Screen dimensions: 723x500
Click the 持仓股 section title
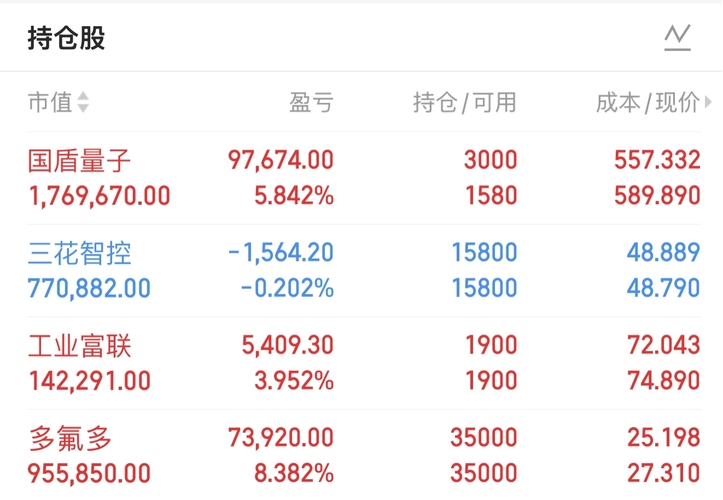pyautogui.click(x=66, y=39)
